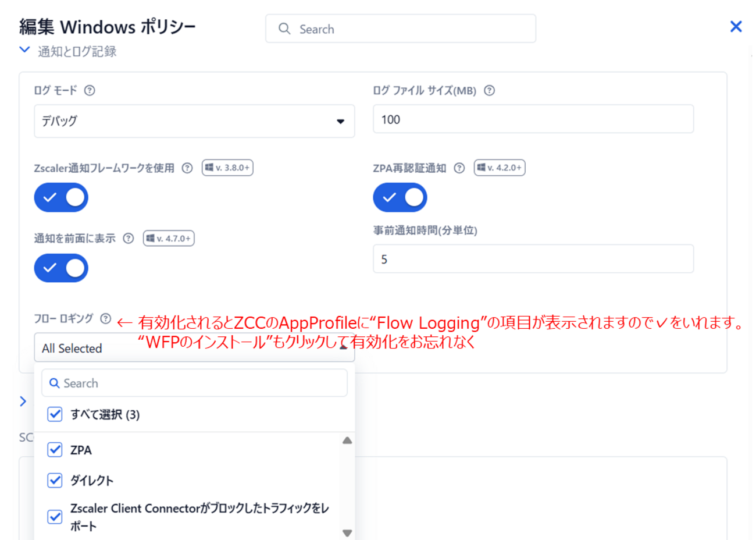756x540 pixels.
Task: Click the ZPA option text
Action: pos(81,450)
